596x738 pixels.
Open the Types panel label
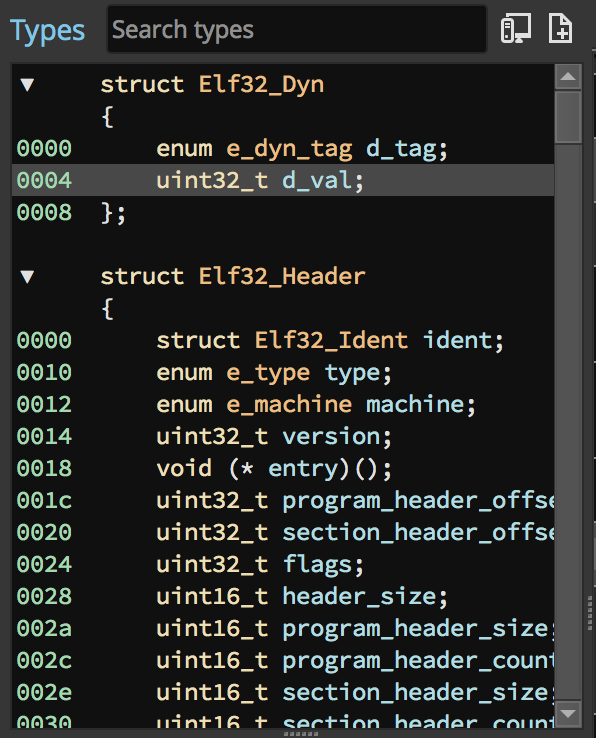48,31
